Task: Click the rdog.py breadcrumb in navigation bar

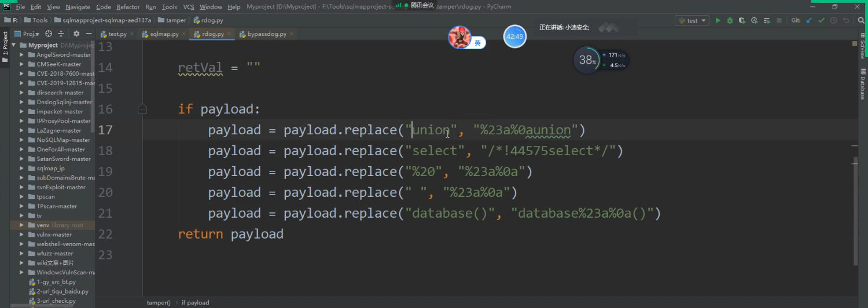Action: pyautogui.click(x=208, y=20)
